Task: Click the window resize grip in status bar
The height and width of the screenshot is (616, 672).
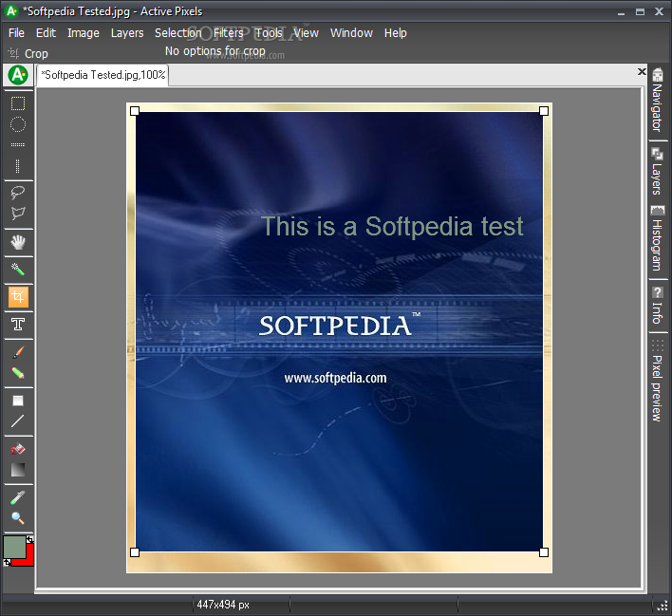Action: pos(663,605)
